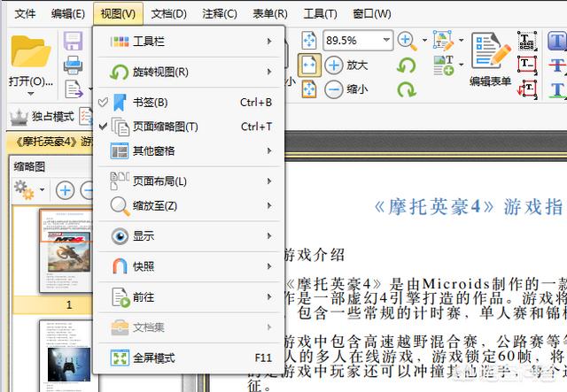Click the strikethrough T icon
Image resolution: width=567 pixels, height=392 pixels.
[557, 65]
